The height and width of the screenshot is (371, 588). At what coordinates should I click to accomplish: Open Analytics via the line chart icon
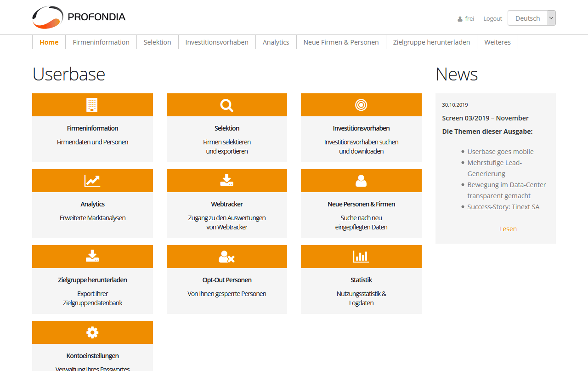[92, 181]
